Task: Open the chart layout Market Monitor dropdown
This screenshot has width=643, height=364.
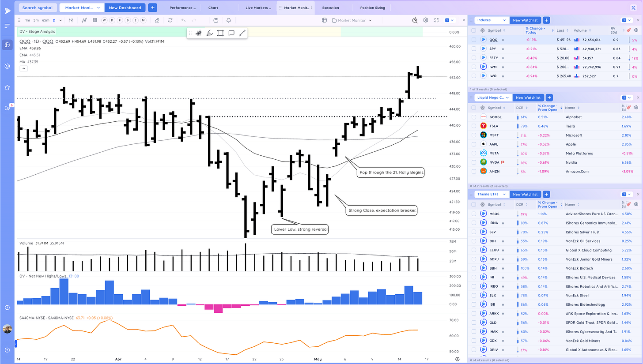Action: pyautogui.click(x=352, y=20)
